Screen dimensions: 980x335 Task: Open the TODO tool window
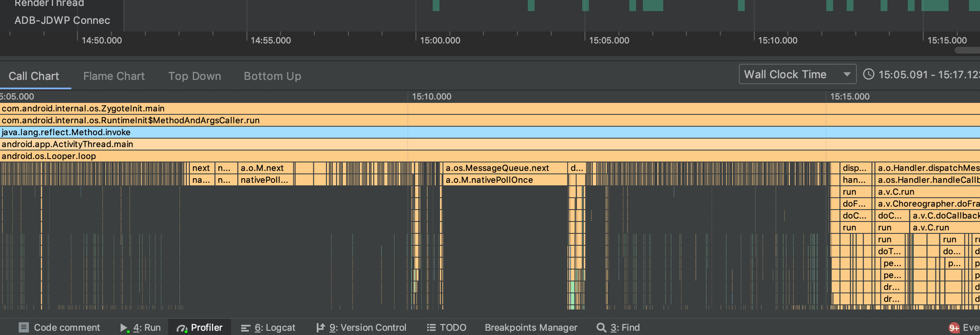point(447,327)
